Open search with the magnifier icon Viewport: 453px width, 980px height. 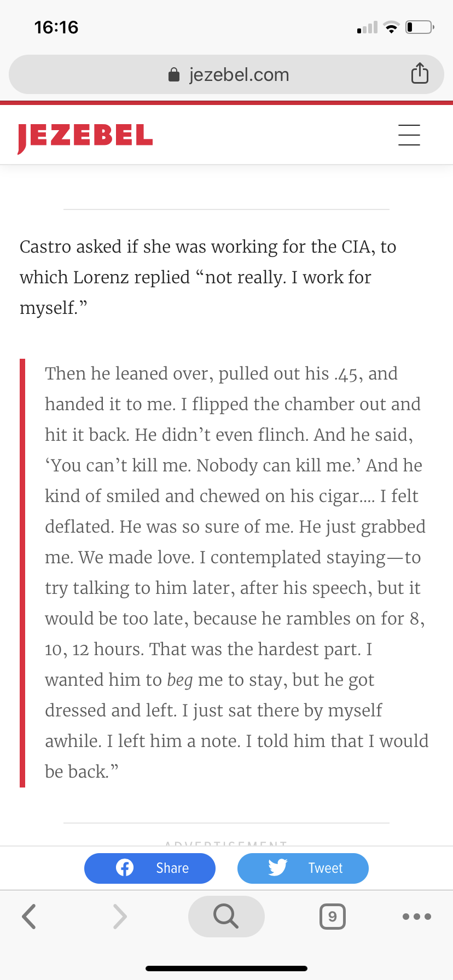(226, 916)
